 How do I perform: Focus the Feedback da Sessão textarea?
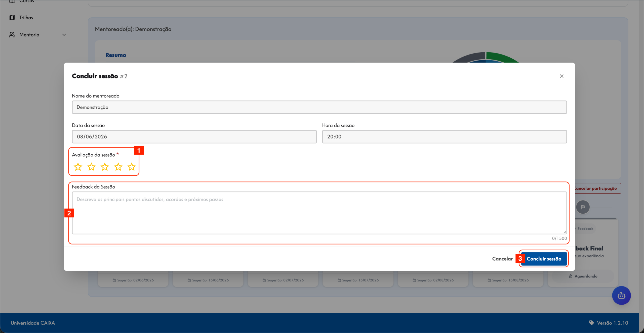click(x=319, y=213)
